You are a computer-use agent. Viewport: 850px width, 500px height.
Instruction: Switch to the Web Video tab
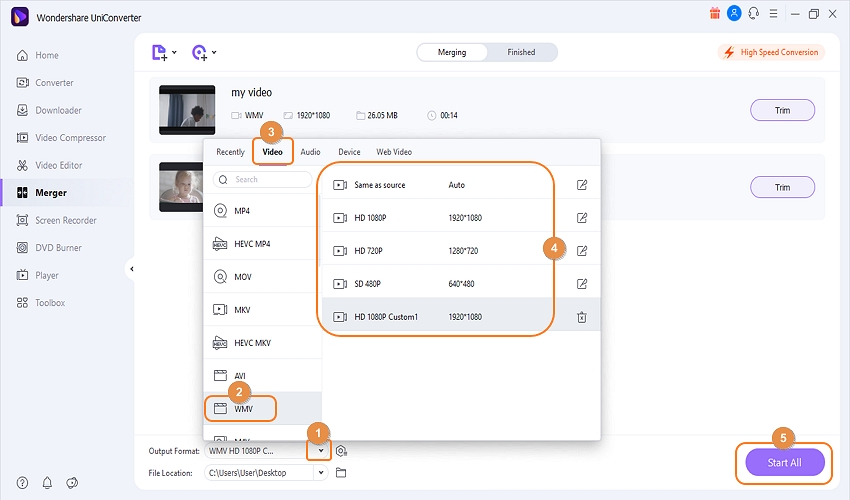(394, 152)
